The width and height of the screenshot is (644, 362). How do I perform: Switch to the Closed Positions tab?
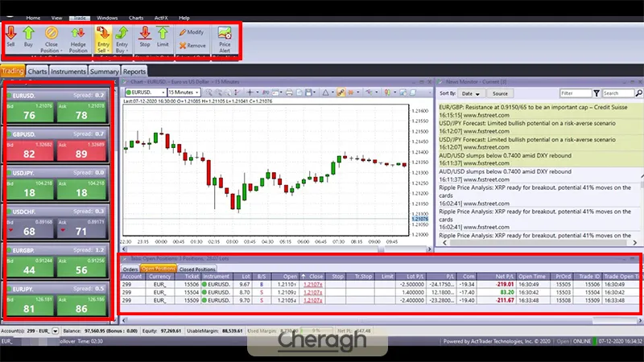point(197,269)
